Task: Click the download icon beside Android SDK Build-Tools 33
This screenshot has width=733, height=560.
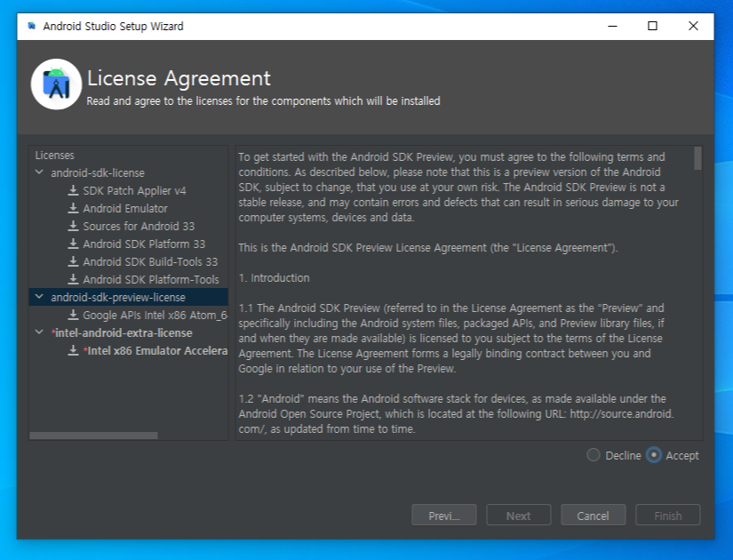Action: (73, 261)
